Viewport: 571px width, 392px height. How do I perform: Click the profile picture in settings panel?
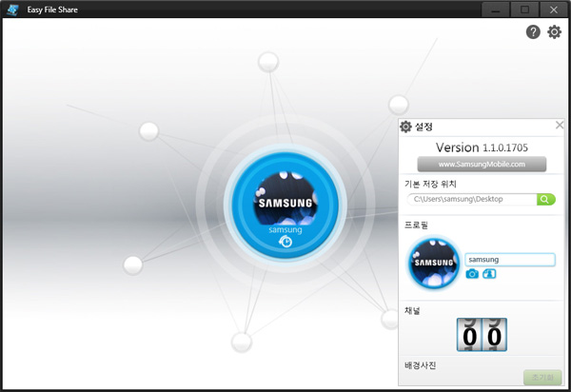(x=433, y=263)
